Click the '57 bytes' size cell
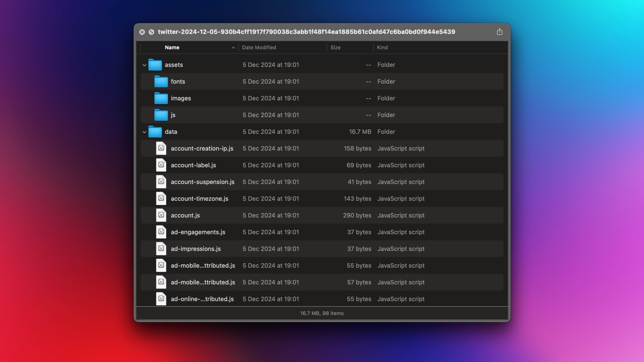The height and width of the screenshot is (362, 644). [x=359, y=282]
